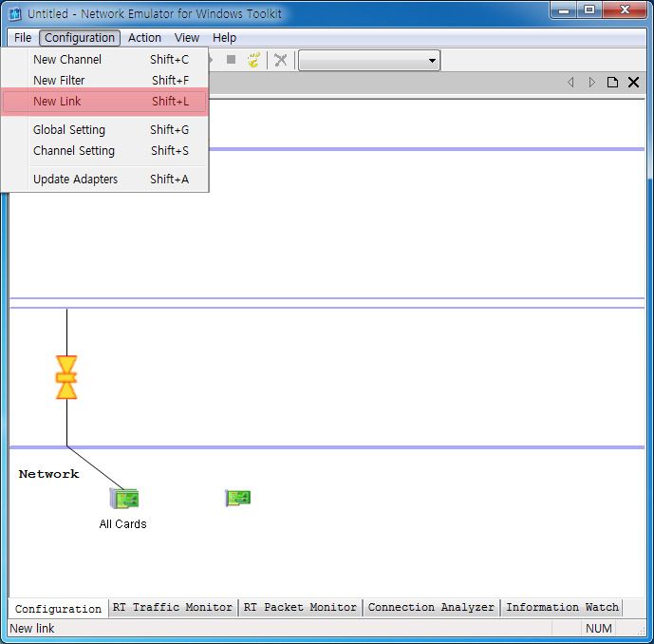The width and height of the screenshot is (654, 644).
Task: Select the All Cards network adapter icon
Action: [124, 499]
